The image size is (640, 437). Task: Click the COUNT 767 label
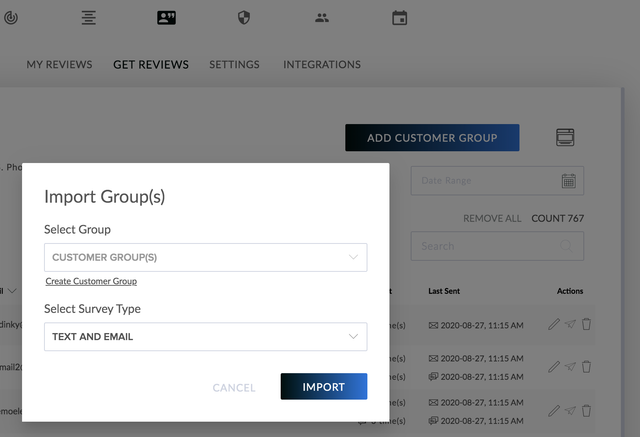click(x=558, y=219)
